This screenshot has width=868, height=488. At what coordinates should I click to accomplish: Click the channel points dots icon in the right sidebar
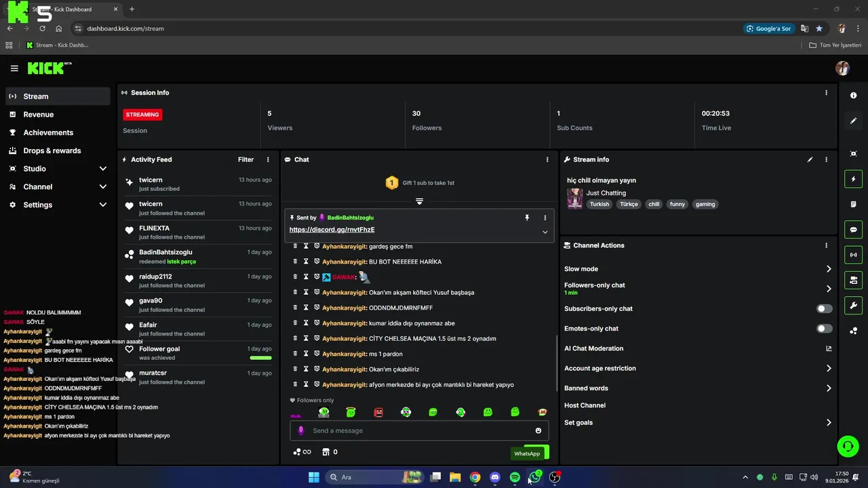[853, 331]
